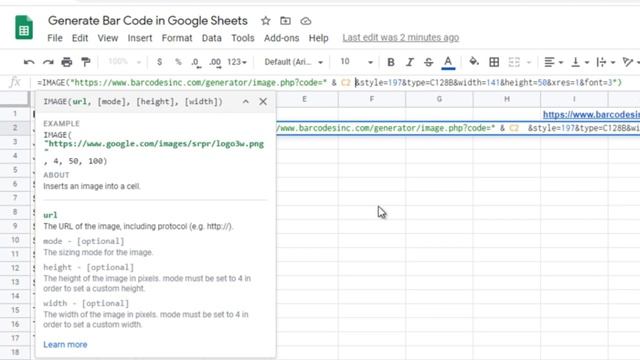640x360 pixels.
Task: Open merge cells options arrow
Action: click(529, 62)
